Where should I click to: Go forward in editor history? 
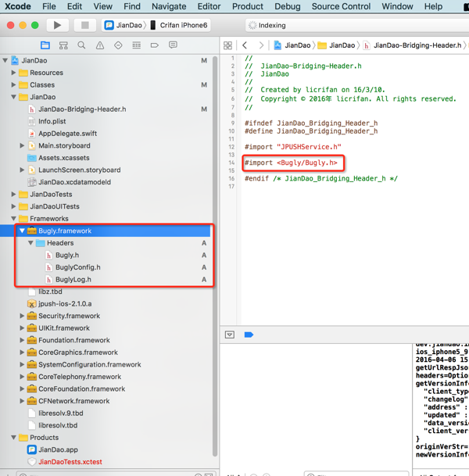tap(261, 45)
